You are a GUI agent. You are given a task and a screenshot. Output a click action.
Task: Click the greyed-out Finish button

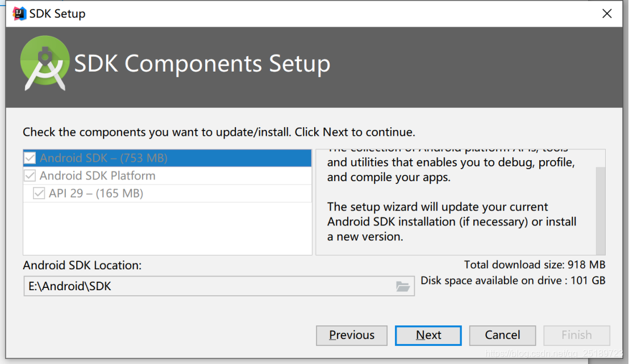pos(577,335)
